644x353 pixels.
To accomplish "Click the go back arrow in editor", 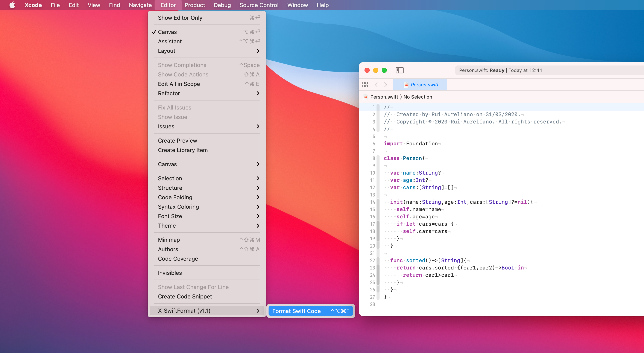I will [376, 85].
